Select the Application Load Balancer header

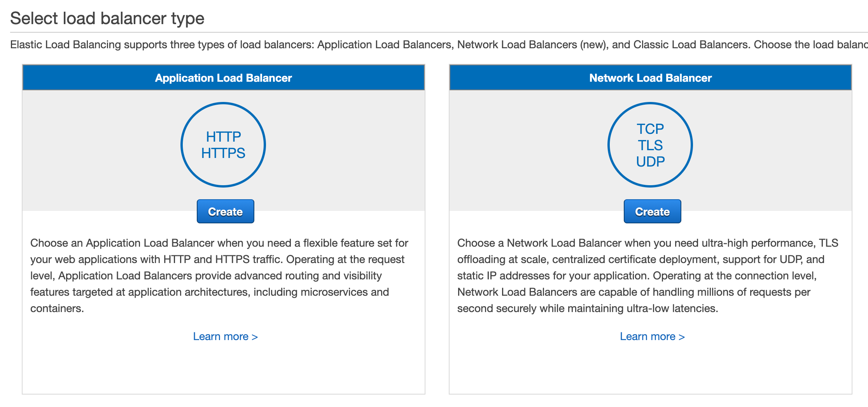point(224,78)
